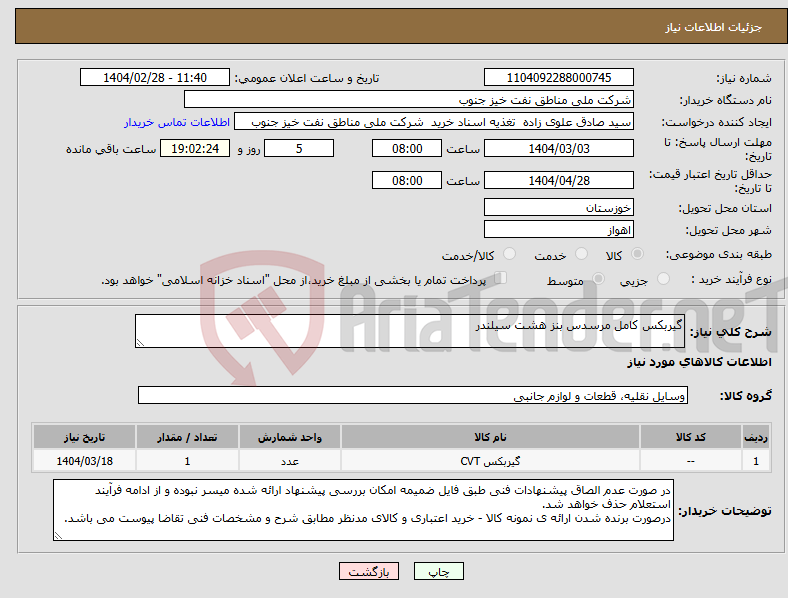
Task: Click the ردیف column header
Action: pos(756,437)
